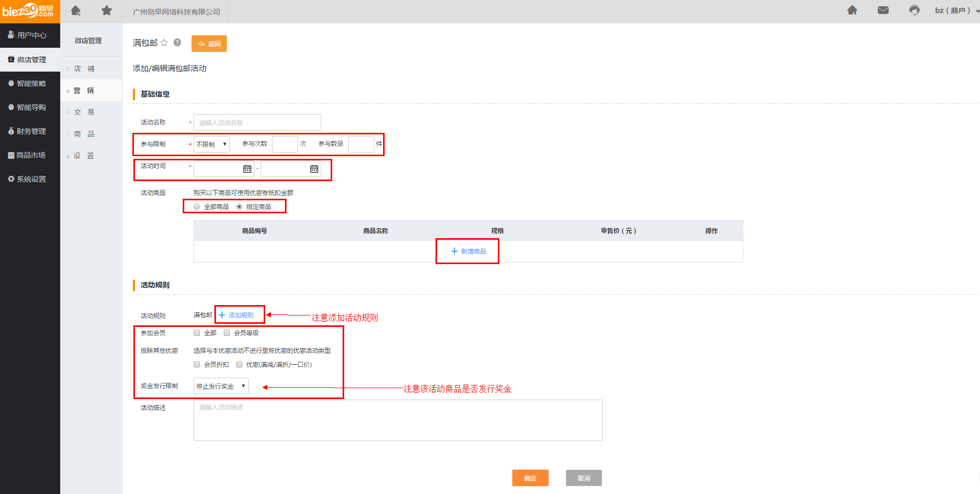This screenshot has height=494, width=980.
Task: Open the end date calendar picker
Action: click(314, 169)
